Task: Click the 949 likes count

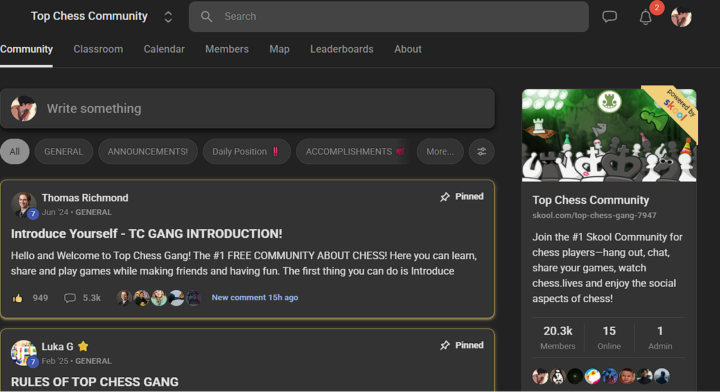Action: coord(40,298)
